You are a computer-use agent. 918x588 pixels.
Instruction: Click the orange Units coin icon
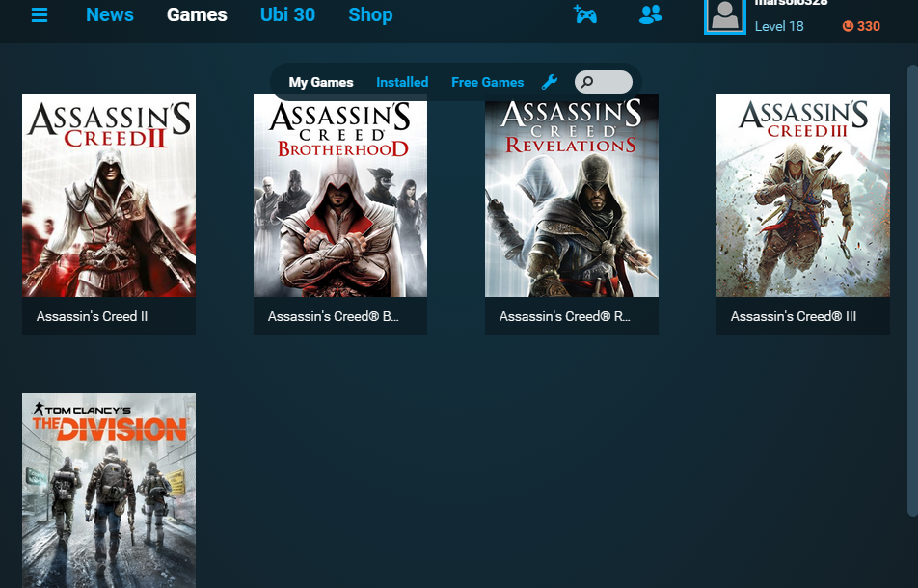(x=848, y=26)
